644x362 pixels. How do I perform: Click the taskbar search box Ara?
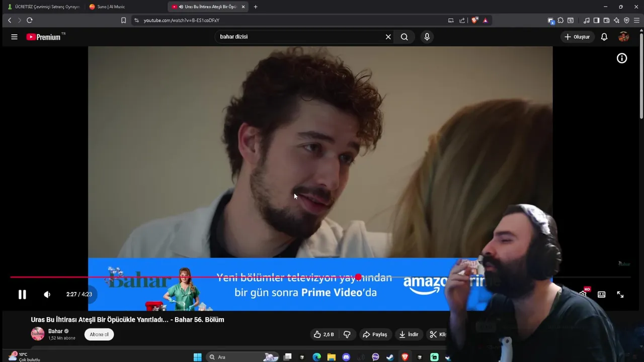click(243, 357)
